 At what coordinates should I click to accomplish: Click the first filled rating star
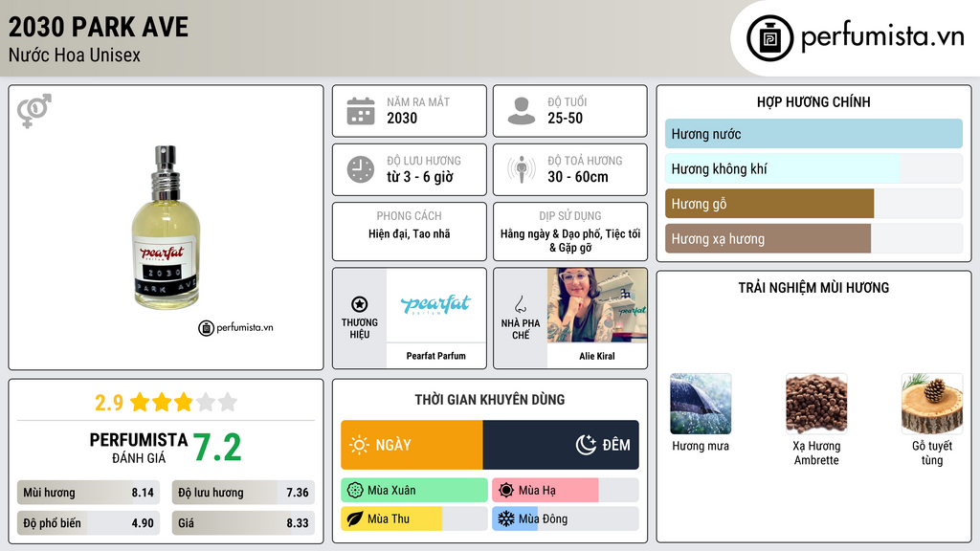140,402
